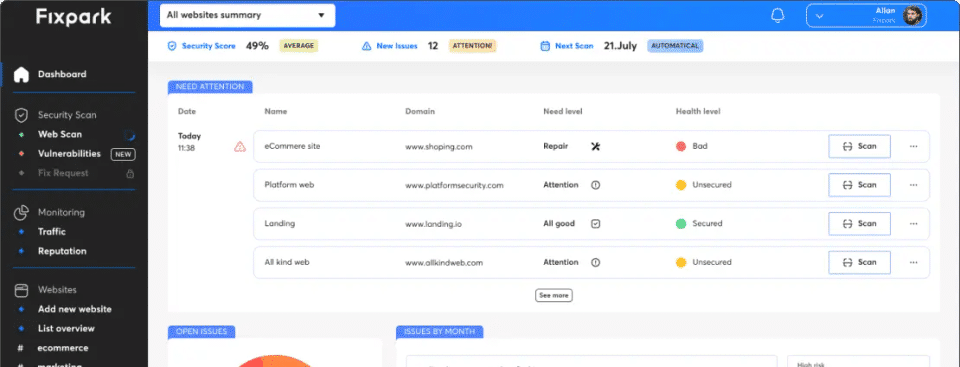Click the Need level column header
The height and width of the screenshot is (367, 960).
(x=563, y=112)
